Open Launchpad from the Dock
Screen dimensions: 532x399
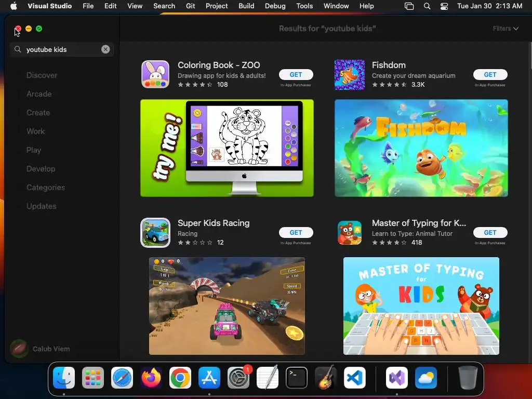click(93, 378)
